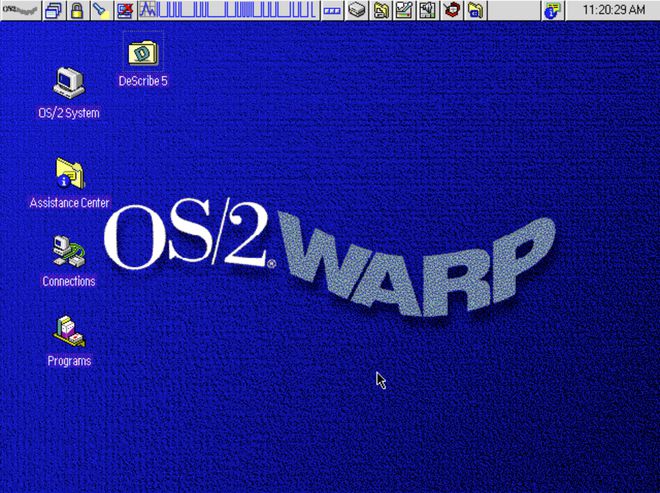The image size is (660, 493).
Task: Click the lockup padlock icon
Action: (x=77, y=10)
